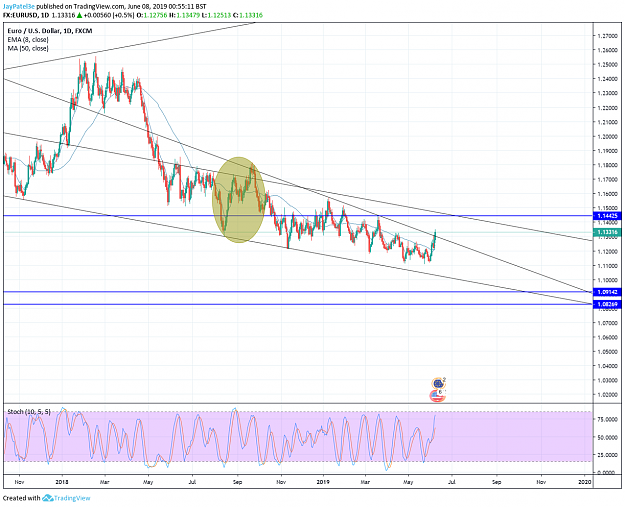The width and height of the screenshot is (625, 507).
Task: Click the 'Created with' caption text
Action: coord(22,498)
